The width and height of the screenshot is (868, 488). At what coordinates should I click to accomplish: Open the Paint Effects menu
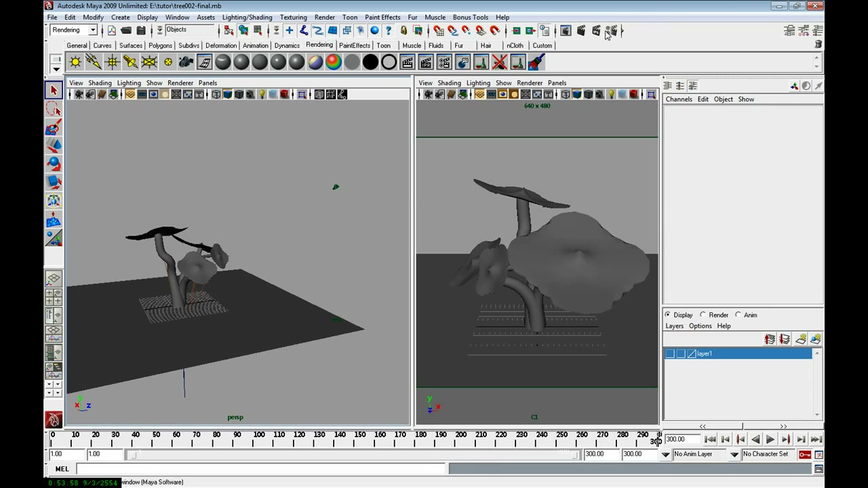click(x=382, y=17)
